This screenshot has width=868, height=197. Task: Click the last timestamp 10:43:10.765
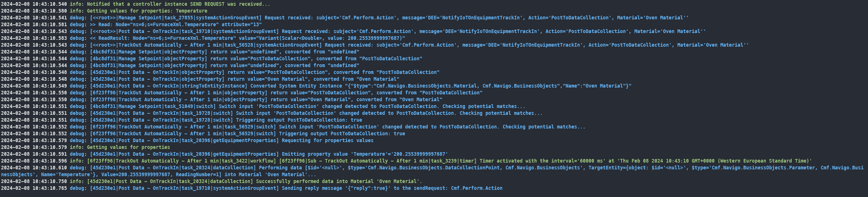(x=34, y=188)
